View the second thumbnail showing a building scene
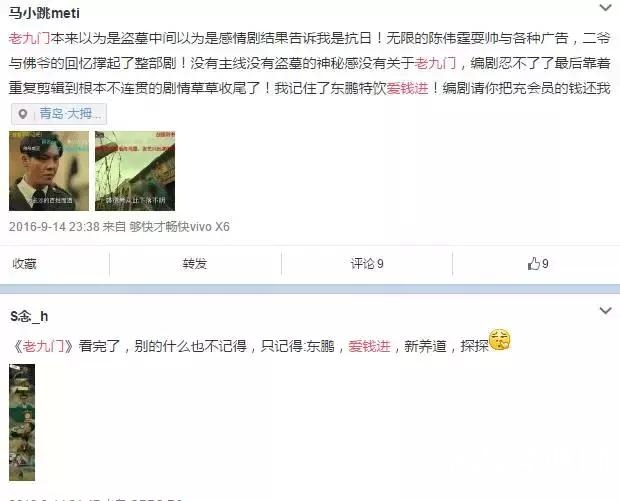620x501 pixels. point(135,171)
